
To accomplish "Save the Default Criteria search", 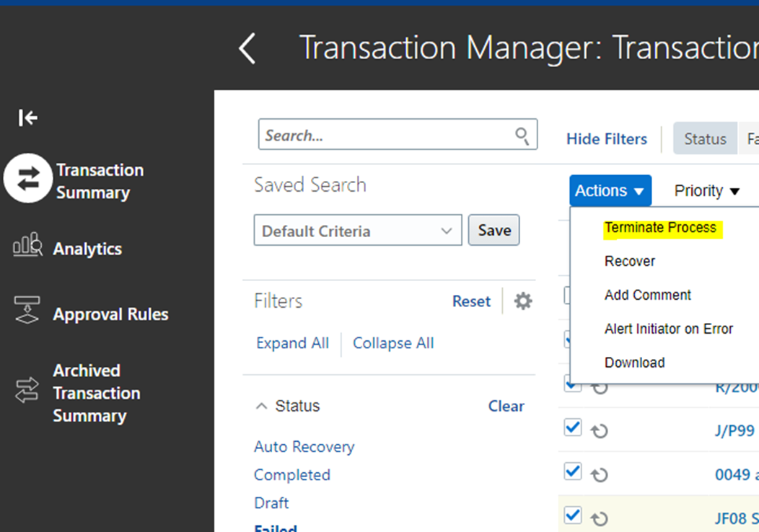I will pyautogui.click(x=493, y=230).
